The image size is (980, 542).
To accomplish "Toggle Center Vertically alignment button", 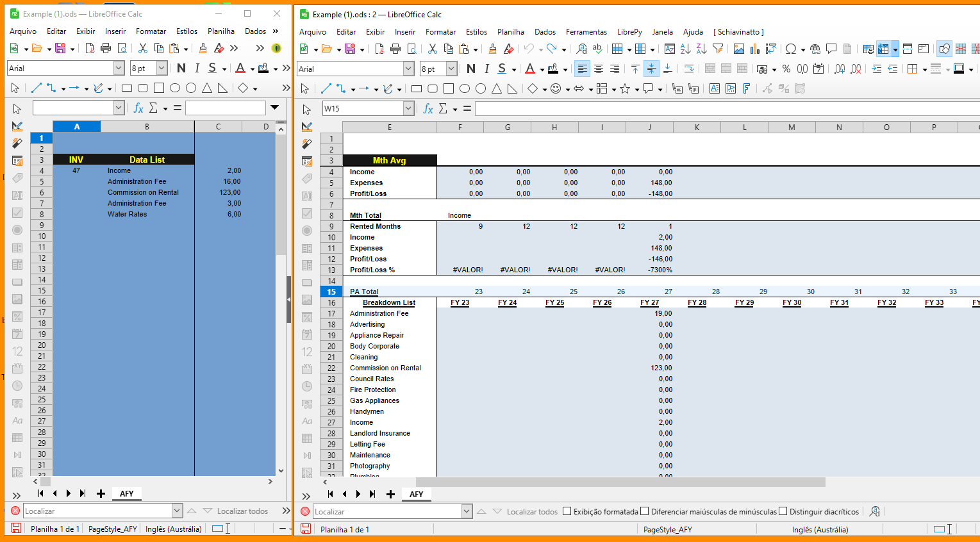I will [x=651, y=69].
